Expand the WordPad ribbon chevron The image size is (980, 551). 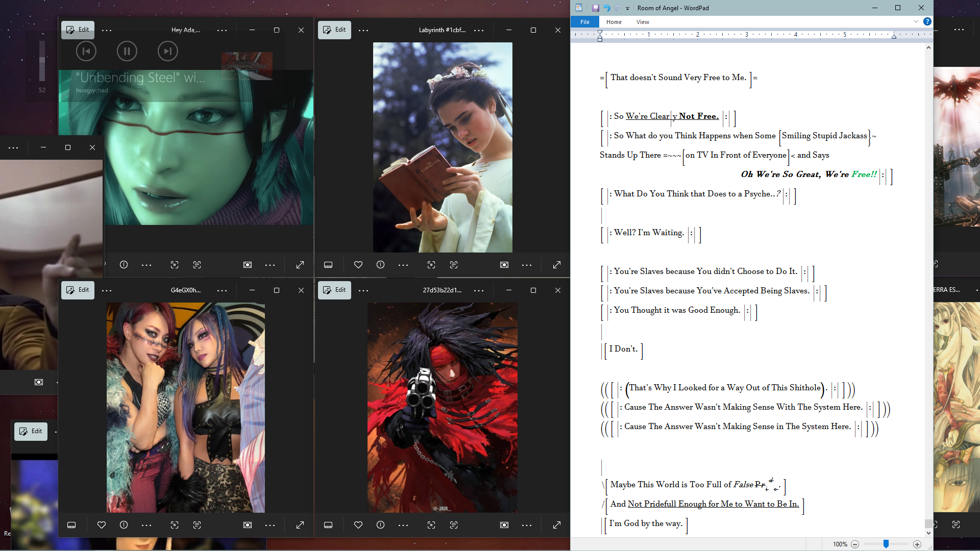(916, 21)
